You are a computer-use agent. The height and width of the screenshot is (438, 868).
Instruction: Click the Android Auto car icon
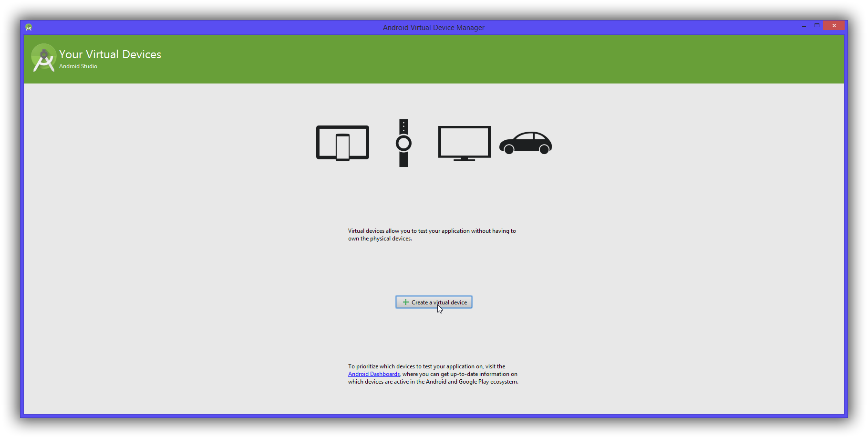point(526,143)
